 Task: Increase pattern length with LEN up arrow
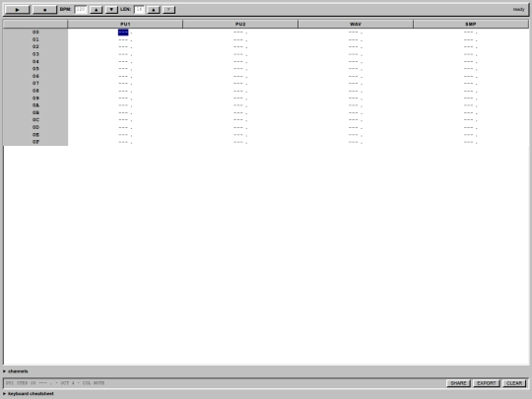click(154, 10)
